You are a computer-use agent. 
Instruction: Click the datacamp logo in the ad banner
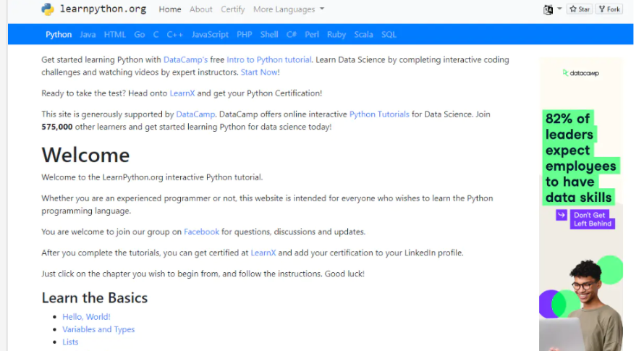tap(581, 73)
